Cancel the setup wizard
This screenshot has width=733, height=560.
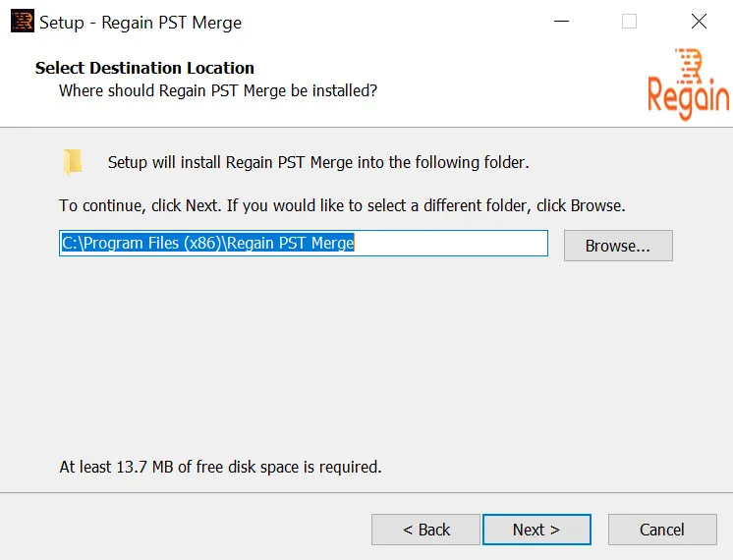[662, 530]
